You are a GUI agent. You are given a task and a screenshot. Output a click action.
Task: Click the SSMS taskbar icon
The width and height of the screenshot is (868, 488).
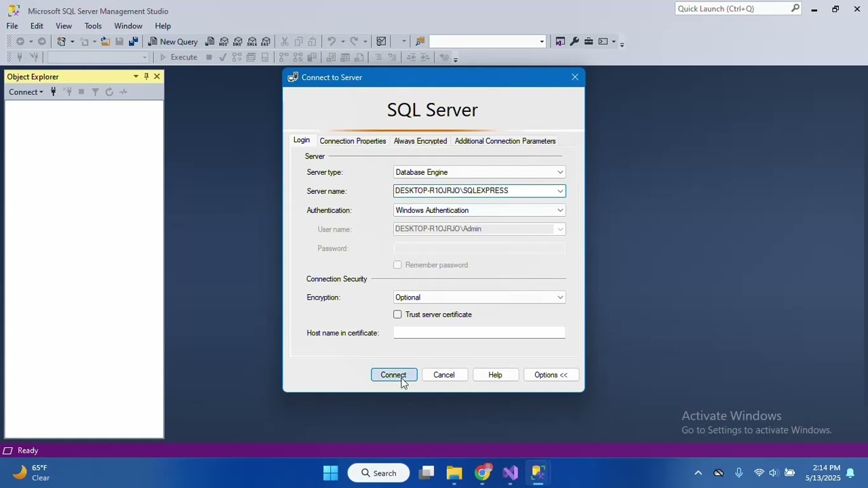538,473
